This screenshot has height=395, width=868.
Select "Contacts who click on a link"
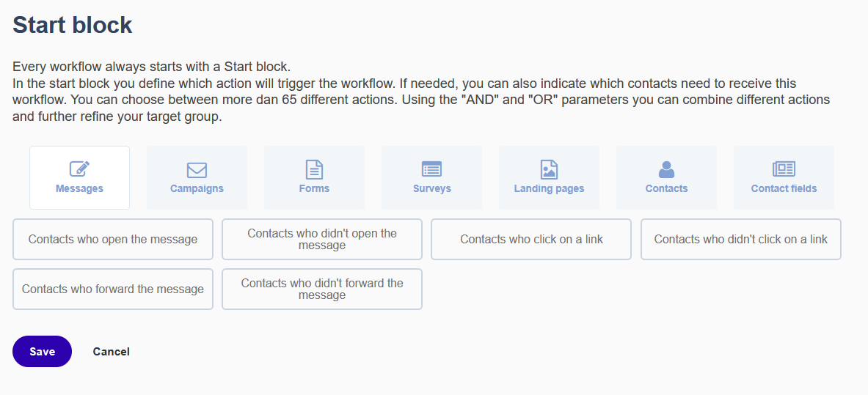point(531,240)
